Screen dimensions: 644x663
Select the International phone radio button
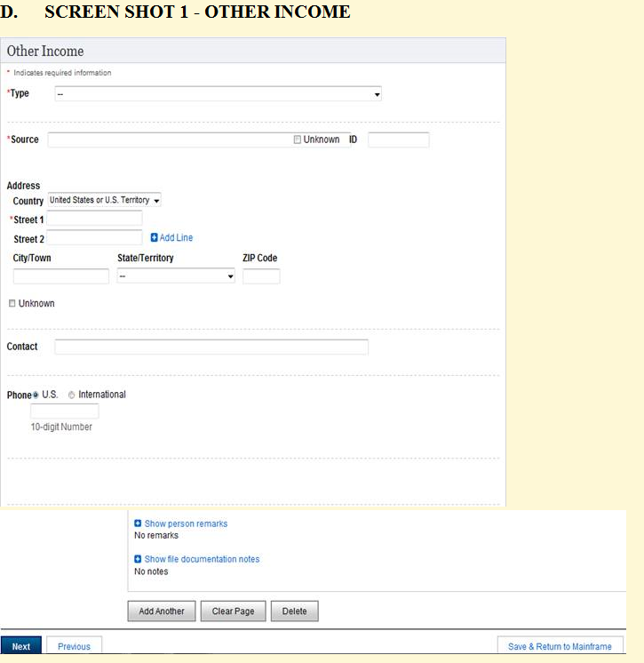(x=71, y=395)
